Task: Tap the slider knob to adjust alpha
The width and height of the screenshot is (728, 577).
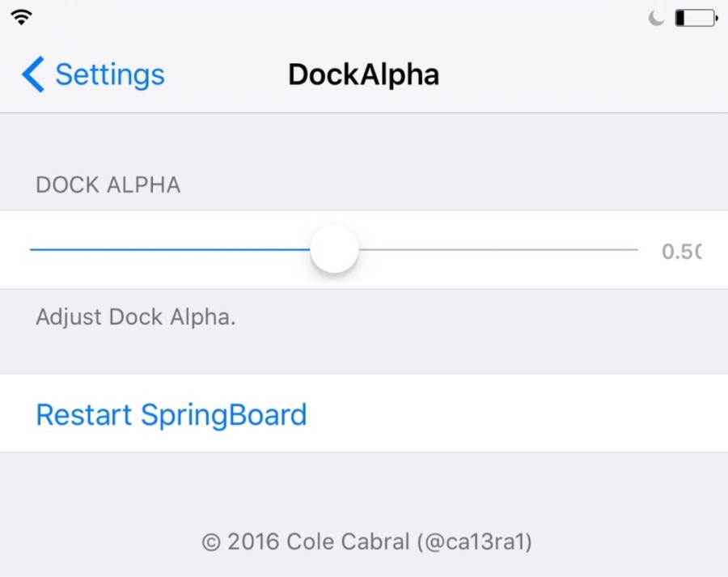Action: coord(334,249)
